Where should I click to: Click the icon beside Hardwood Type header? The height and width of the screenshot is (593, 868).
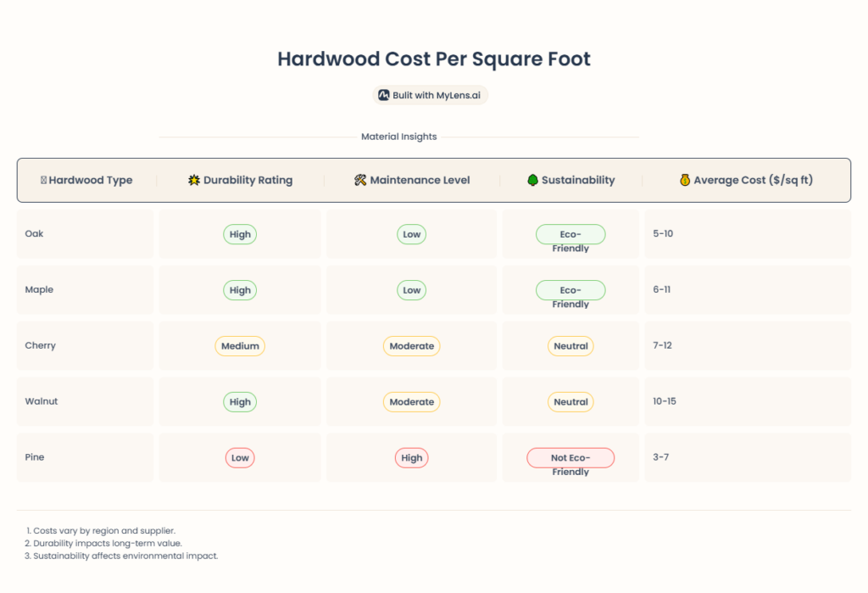[x=43, y=180]
